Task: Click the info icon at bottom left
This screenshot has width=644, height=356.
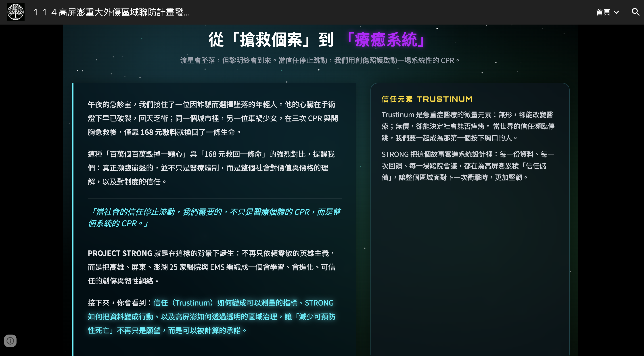Action: coord(10,341)
